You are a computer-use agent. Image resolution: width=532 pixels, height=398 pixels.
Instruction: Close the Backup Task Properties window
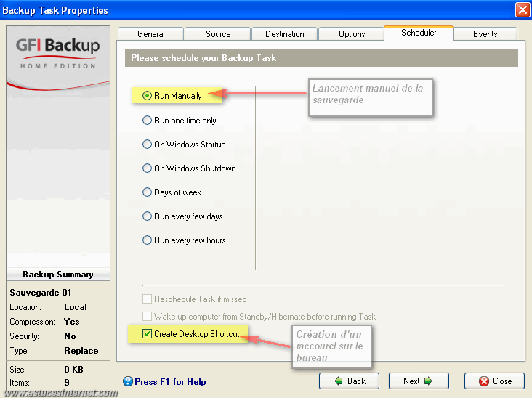click(523, 10)
